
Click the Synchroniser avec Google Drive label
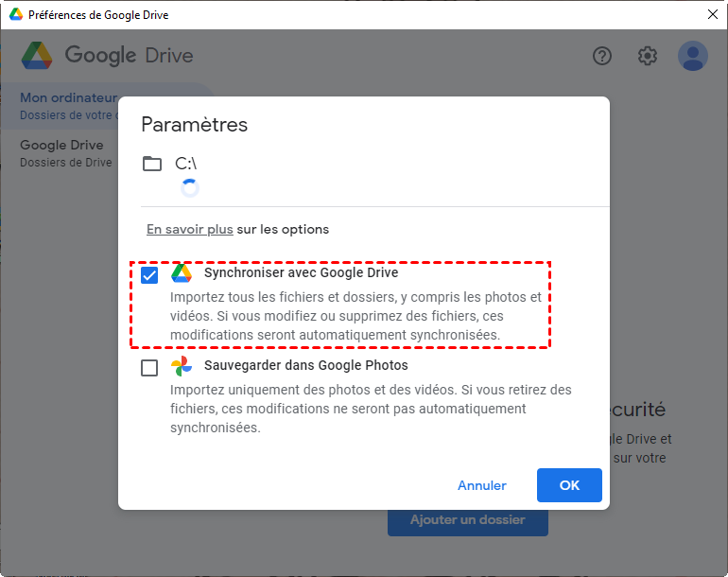302,272
